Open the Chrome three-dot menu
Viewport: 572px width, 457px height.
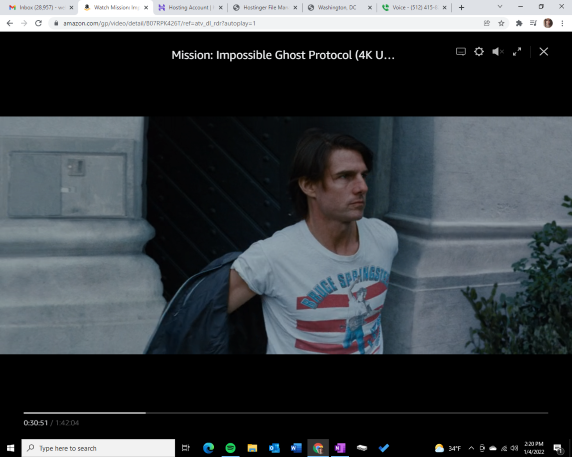[562, 23]
